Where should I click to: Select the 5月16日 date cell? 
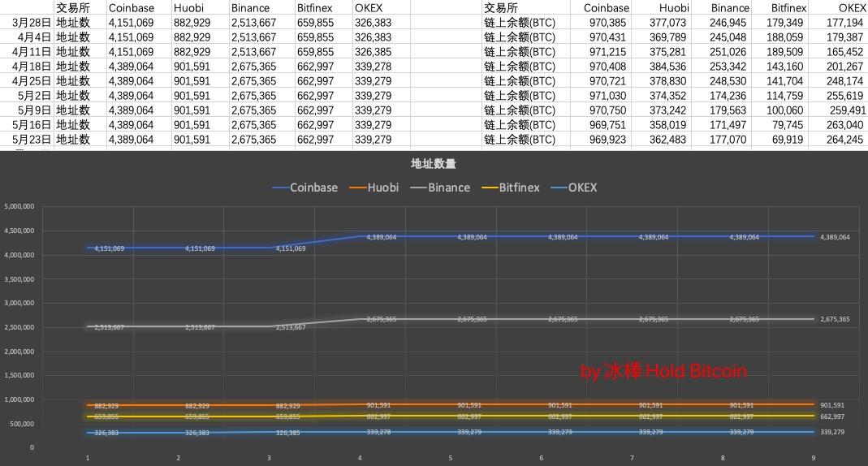32,125
